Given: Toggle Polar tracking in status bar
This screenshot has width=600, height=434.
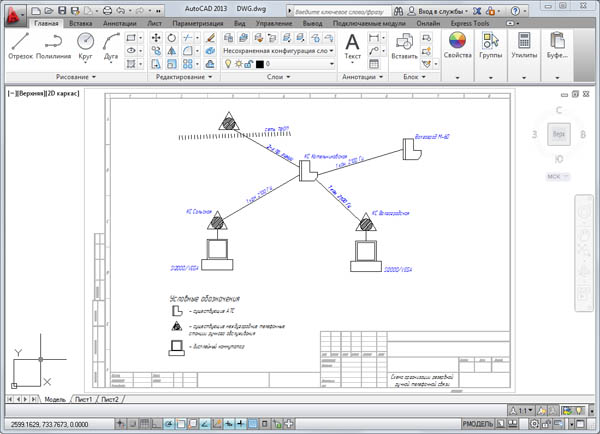Looking at the screenshot, I should click(168, 424).
